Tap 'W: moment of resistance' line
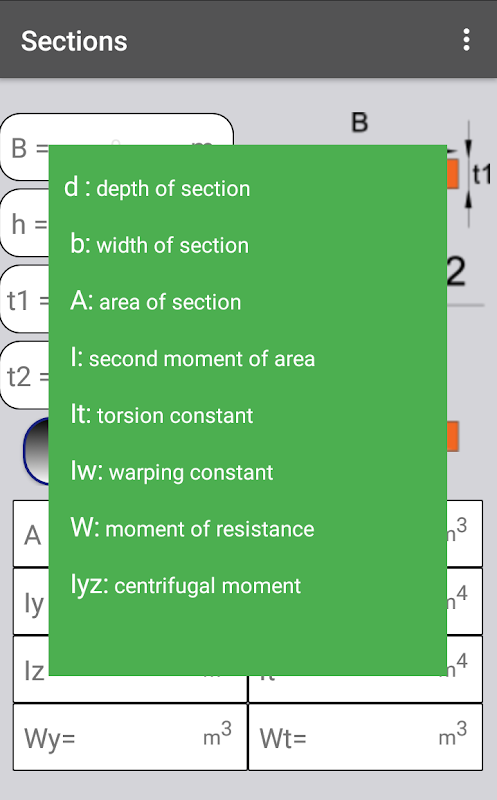 coord(192,528)
